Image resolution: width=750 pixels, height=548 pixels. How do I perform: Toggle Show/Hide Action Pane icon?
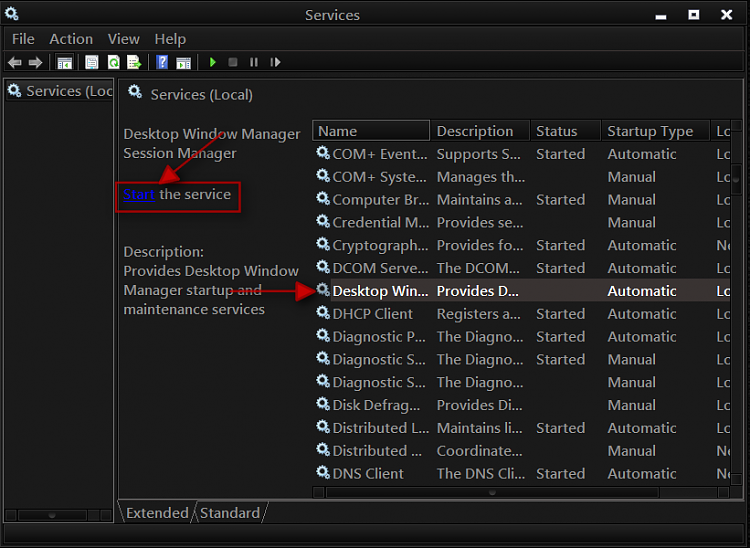click(183, 63)
